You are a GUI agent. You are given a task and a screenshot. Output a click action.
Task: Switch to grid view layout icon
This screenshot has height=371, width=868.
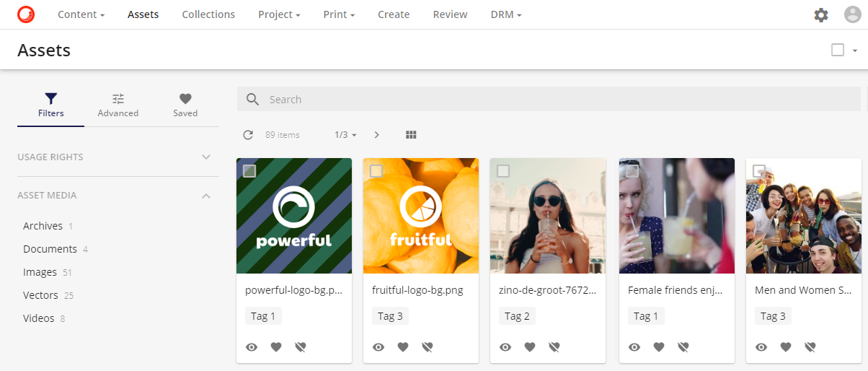pos(412,135)
